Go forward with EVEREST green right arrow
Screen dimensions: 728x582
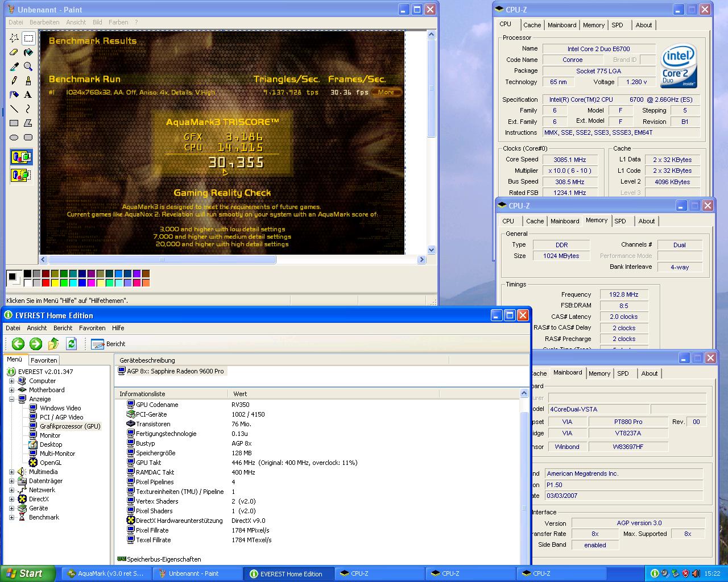click(36, 343)
